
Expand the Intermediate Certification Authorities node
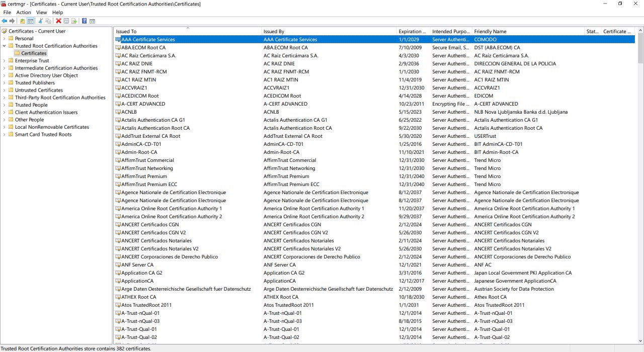point(5,68)
